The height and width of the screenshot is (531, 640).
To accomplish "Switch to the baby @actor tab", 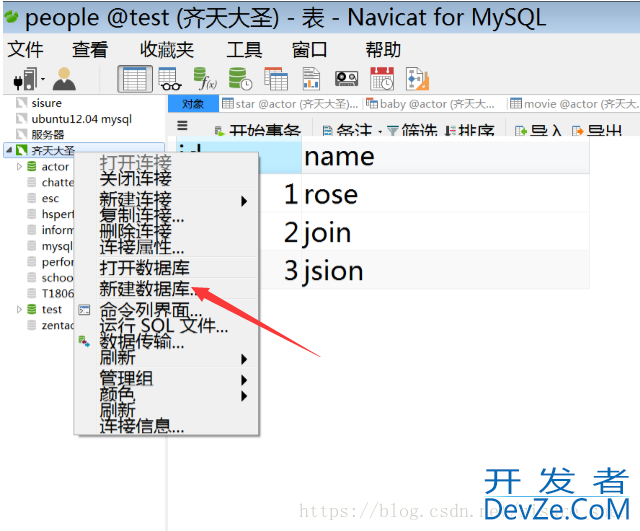I will [x=431, y=104].
